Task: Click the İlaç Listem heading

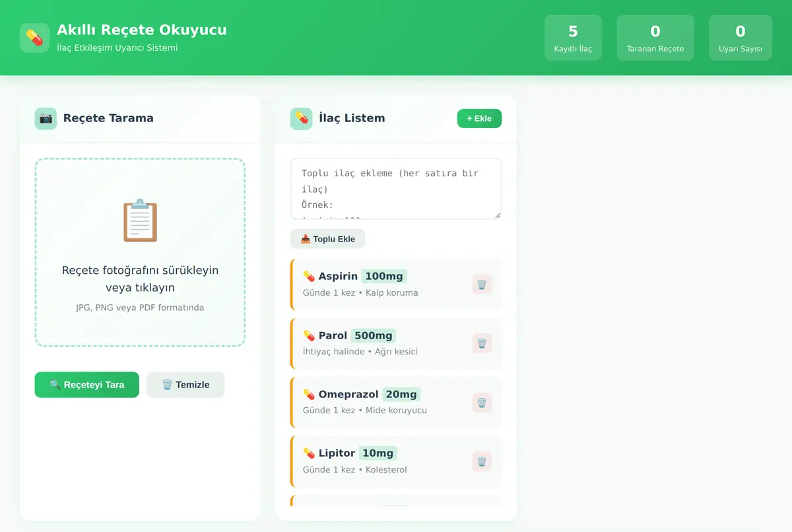Action: coord(352,118)
